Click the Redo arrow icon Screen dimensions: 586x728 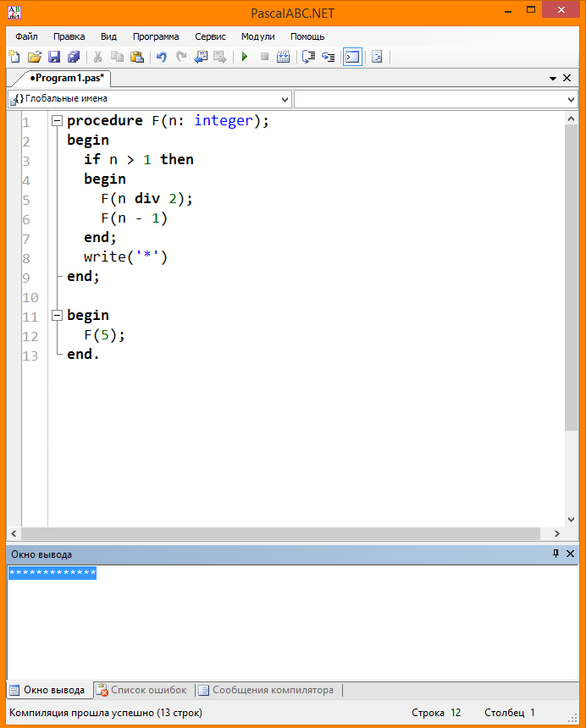[x=181, y=57]
